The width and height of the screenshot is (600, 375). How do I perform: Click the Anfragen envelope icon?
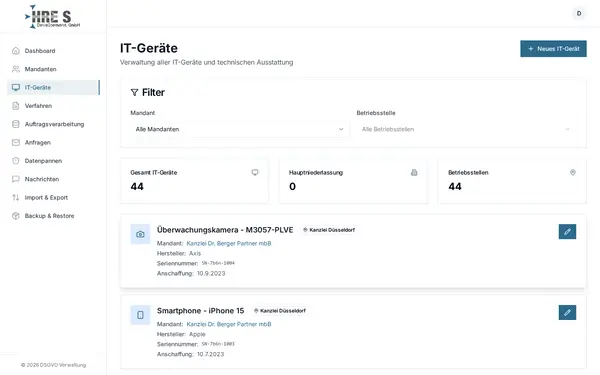pyautogui.click(x=16, y=142)
